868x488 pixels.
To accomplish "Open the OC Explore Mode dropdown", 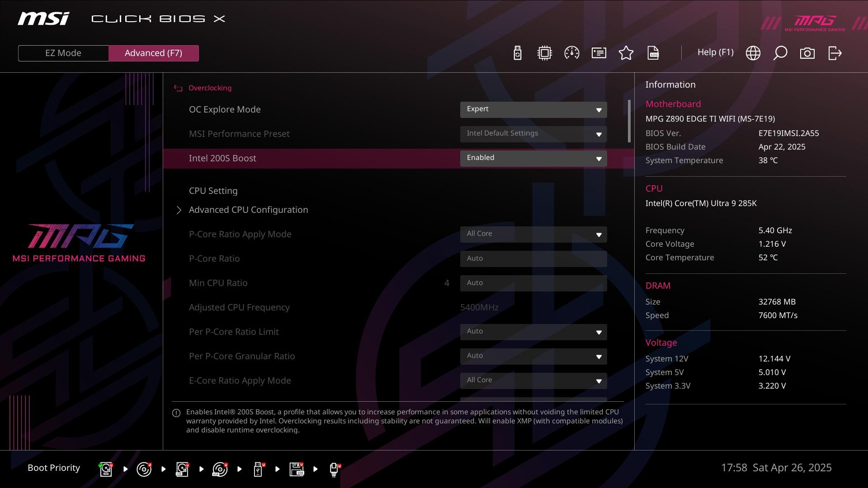I will 533,110.
